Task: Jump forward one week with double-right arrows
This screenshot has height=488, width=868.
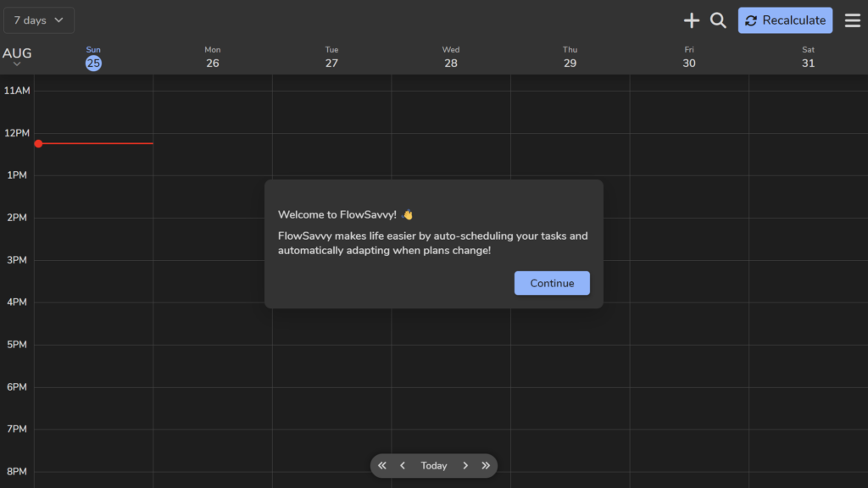Action: [x=486, y=466]
